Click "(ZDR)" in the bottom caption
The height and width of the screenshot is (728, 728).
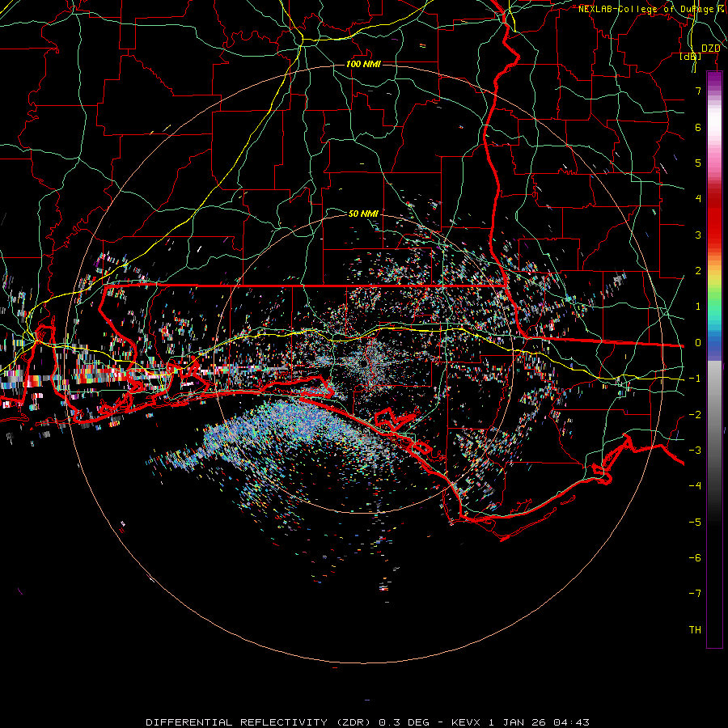coord(353,722)
